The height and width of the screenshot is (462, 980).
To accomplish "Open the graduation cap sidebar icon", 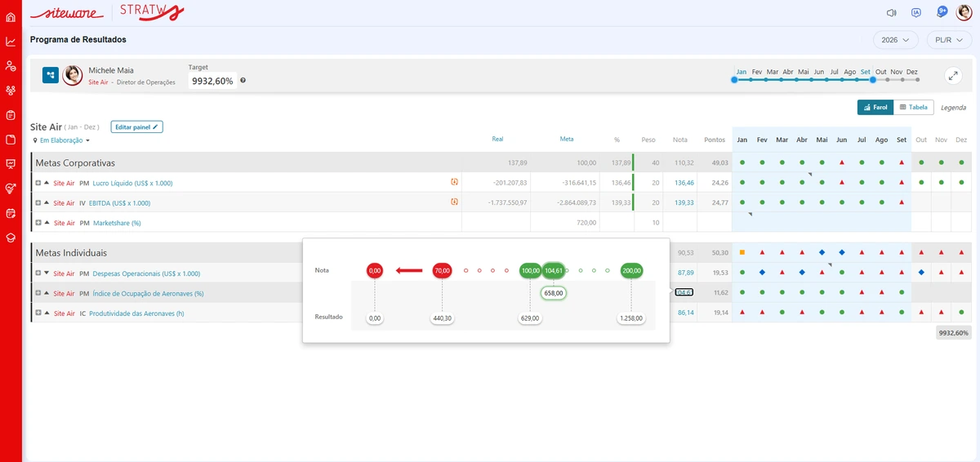I will click(11, 238).
